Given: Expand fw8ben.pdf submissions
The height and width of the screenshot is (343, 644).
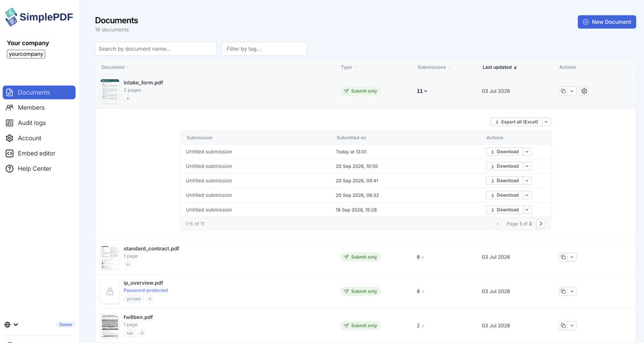Looking at the screenshot, I should 420,326.
